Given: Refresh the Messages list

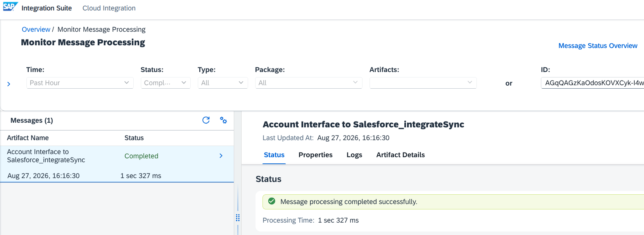Looking at the screenshot, I should [x=206, y=120].
